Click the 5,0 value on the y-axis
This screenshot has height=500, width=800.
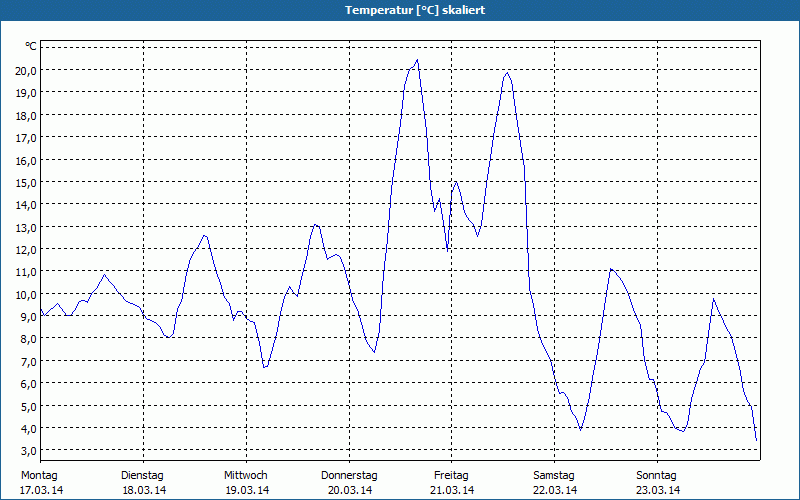pyautogui.click(x=28, y=407)
